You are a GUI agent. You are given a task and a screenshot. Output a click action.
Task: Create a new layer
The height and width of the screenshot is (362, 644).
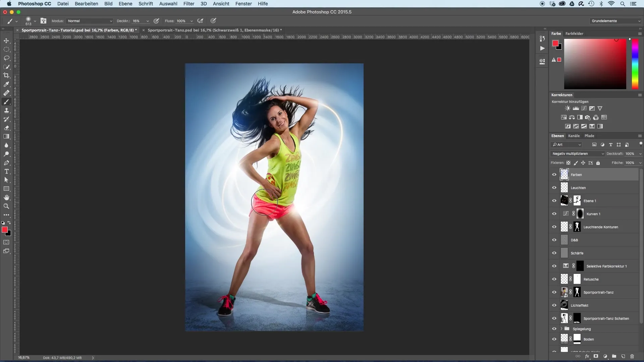tap(623, 356)
